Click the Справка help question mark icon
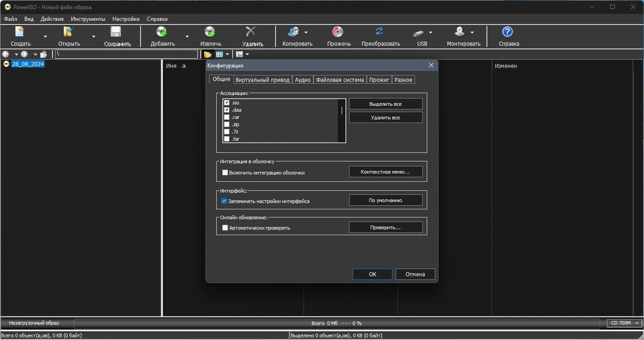The image size is (644, 340). tap(507, 32)
